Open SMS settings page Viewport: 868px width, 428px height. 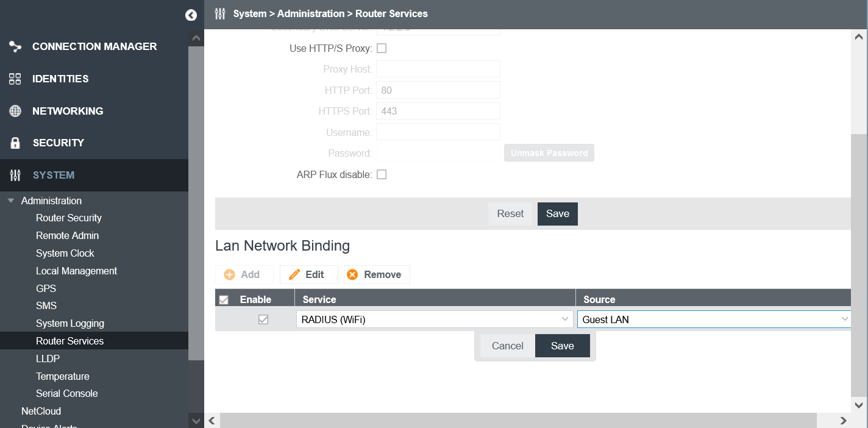pos(46,305)
